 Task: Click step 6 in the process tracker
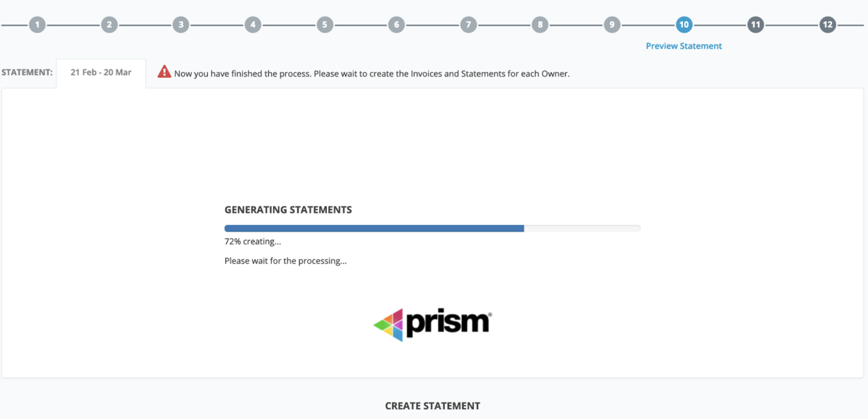397,25
